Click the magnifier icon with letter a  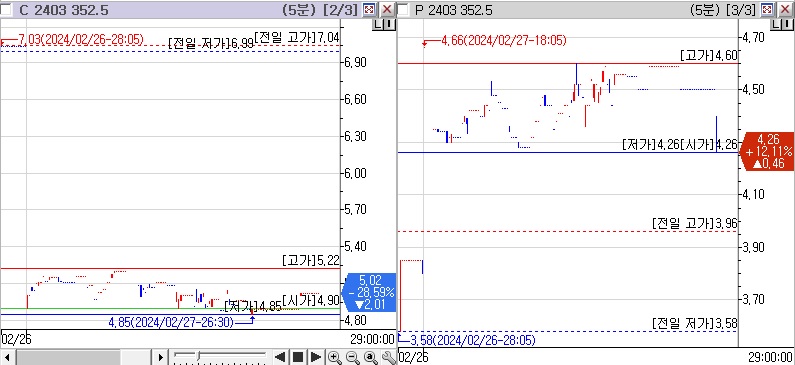(x=371, y=357)
